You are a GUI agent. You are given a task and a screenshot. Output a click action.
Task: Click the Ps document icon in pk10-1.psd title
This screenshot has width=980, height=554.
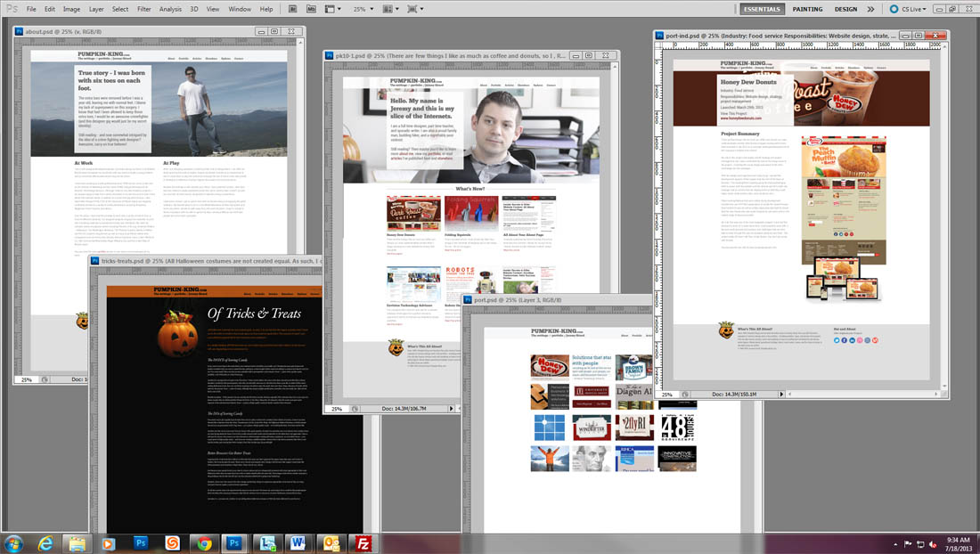click(329, 55)
